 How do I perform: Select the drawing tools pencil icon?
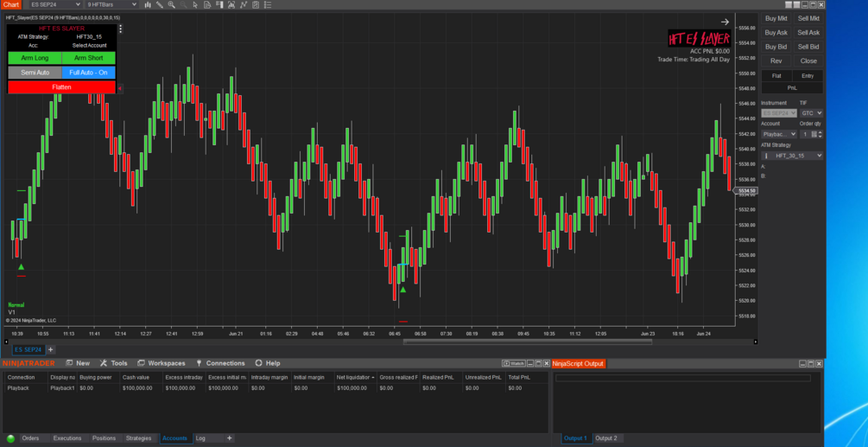pos(160,5)
